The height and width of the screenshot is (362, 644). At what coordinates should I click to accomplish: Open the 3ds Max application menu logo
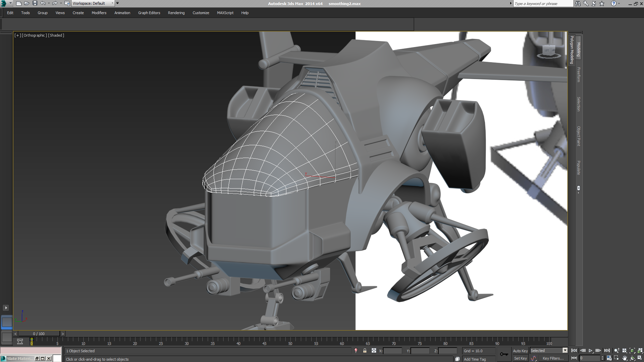tap(4, 3)
